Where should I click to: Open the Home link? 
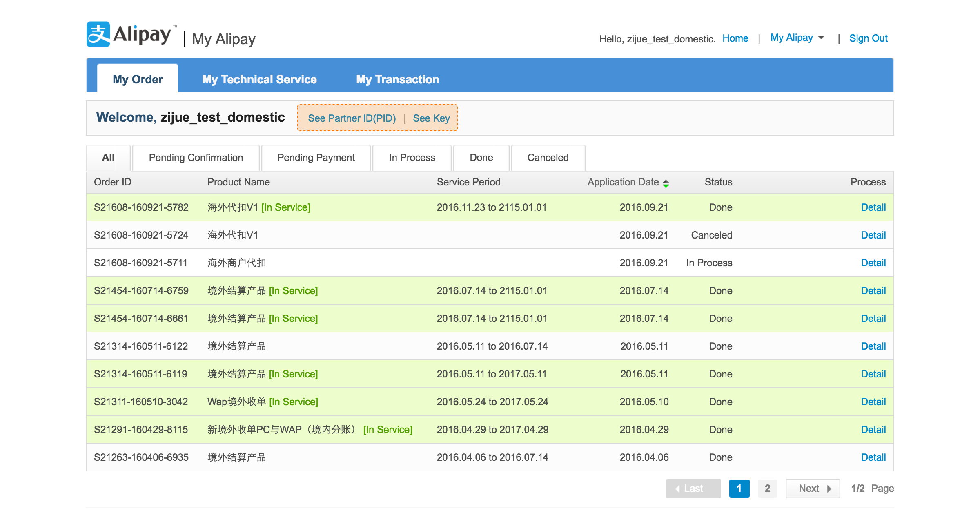(x=735, y=38)
